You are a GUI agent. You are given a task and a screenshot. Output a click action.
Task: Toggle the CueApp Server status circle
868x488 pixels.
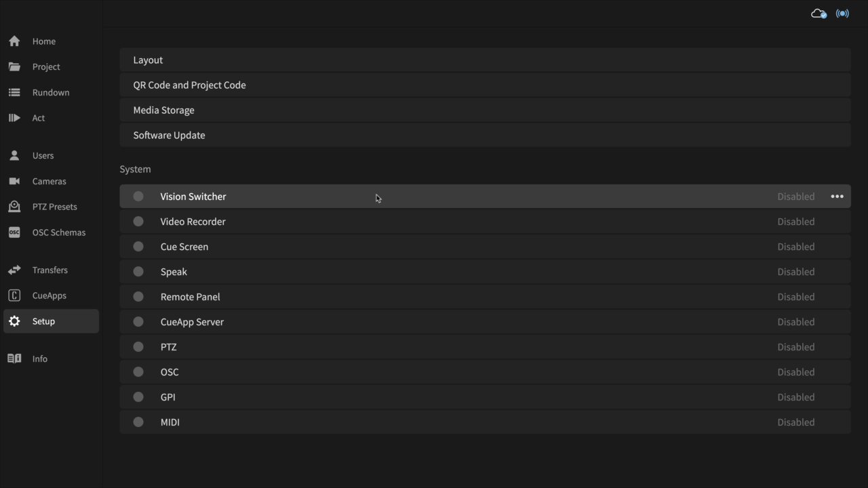click(x=138, y=322)
